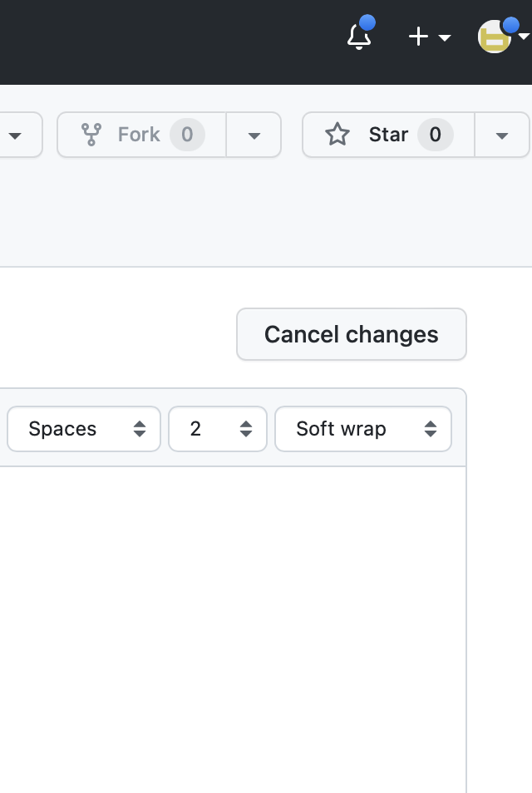Click the blue unread notification dot

coord(367,22)
